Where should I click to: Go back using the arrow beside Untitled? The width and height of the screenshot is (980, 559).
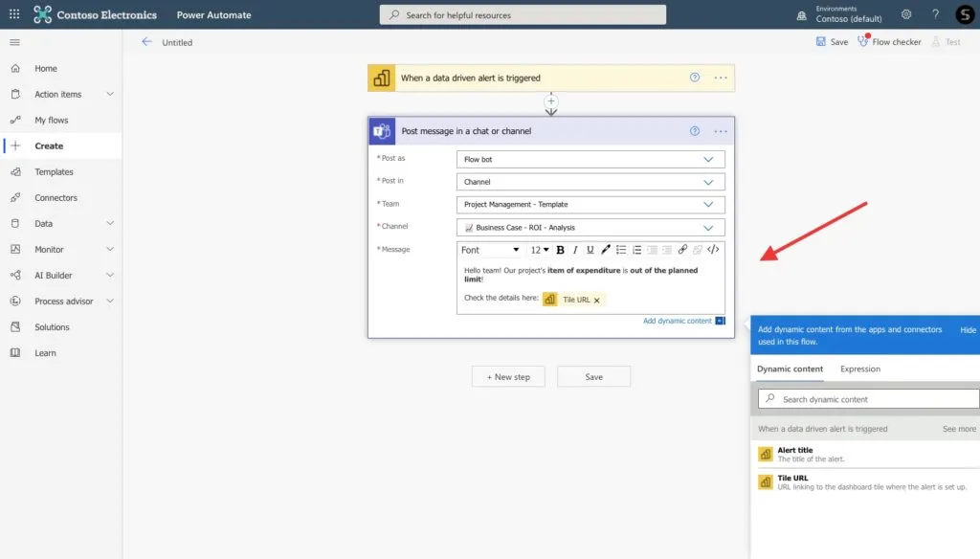tap(146, 42)
